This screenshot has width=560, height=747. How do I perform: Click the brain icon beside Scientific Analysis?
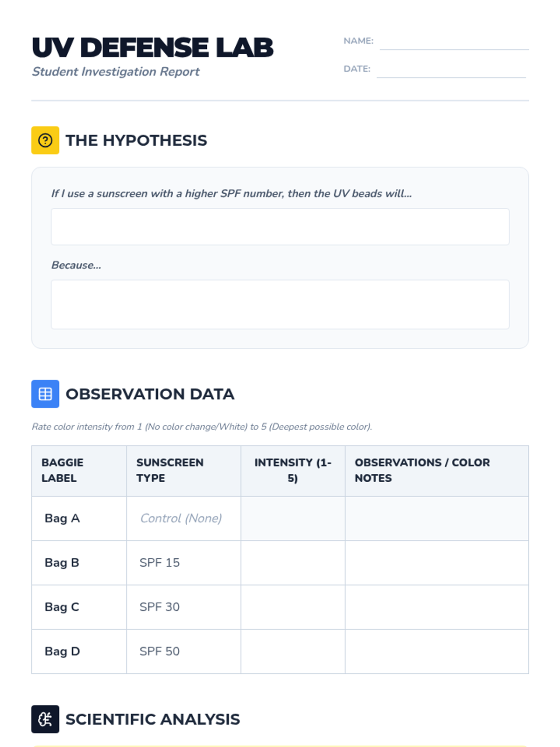(x=45, y=719)
